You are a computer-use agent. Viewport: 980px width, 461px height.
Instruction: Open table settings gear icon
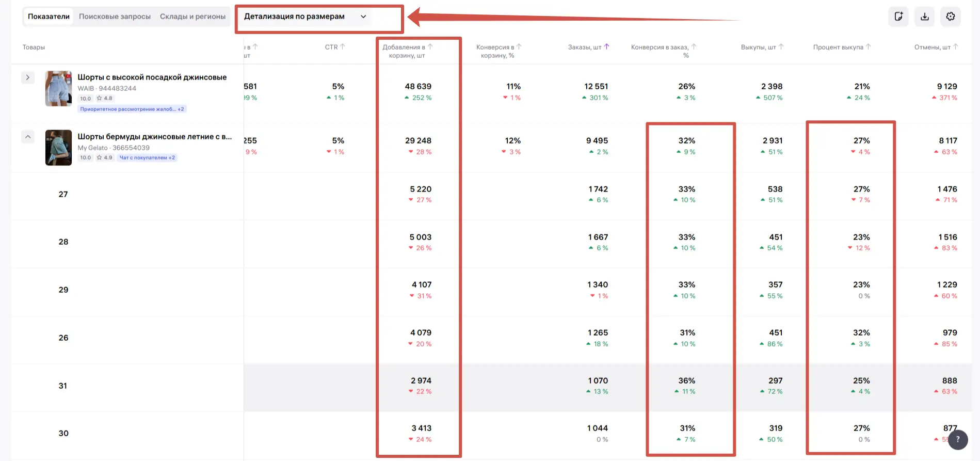[951, 17]
